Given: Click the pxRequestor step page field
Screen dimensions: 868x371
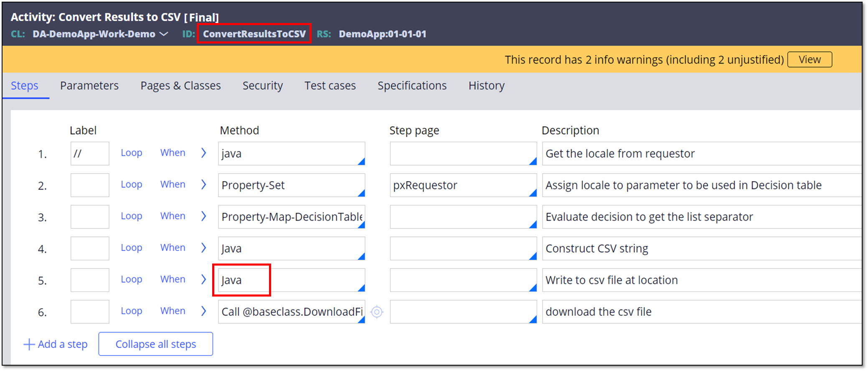Looking at the screenshot, I should coord(463,185).
